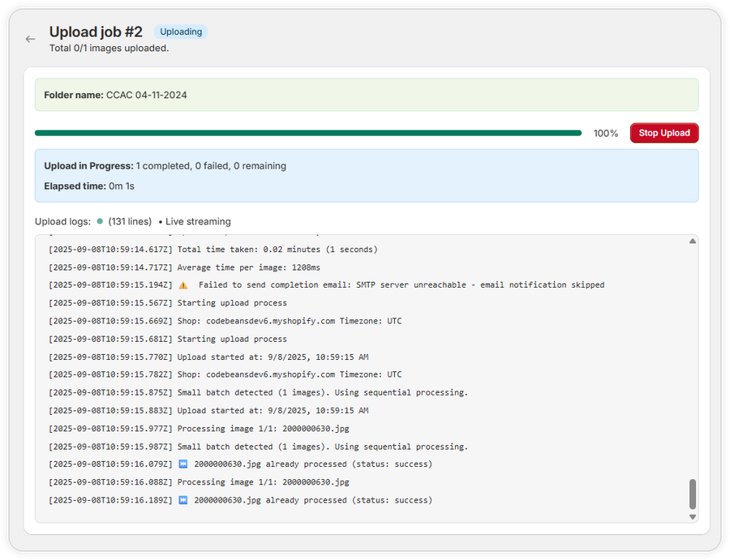Image resolution: width=730 pixels, height=560 pixels.
Task: Click "Total 0/1 images uploaded." text
Action: [x=109, y=49]
